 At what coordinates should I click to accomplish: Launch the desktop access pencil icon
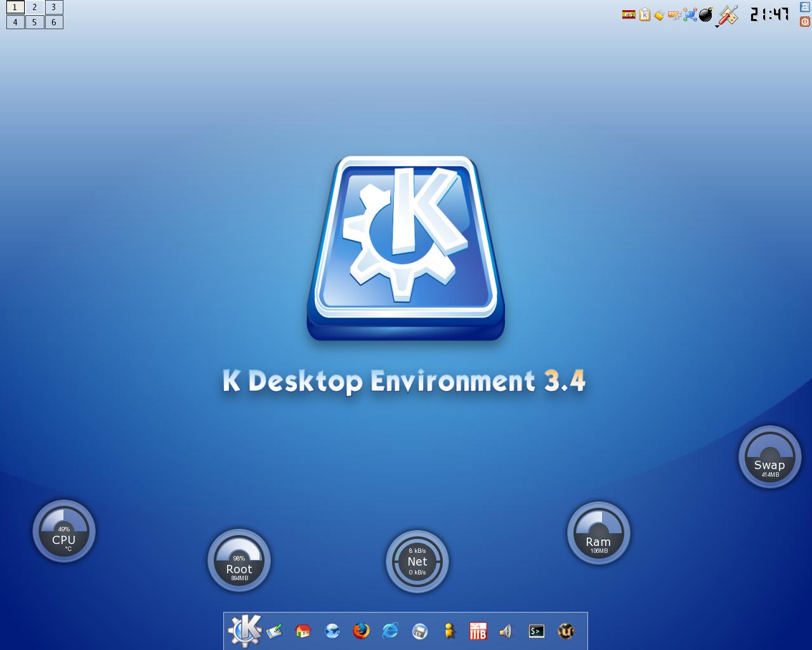[274, 631]
